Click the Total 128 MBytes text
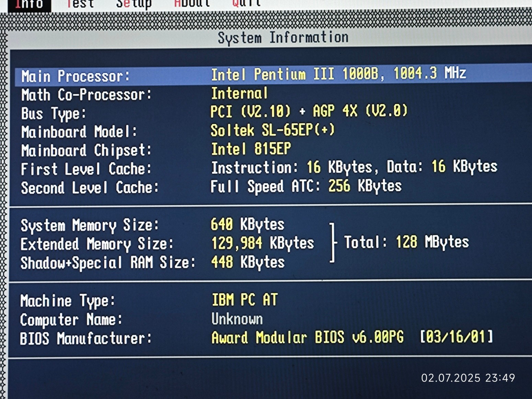532x399 pixels. (x=406, y=242)
